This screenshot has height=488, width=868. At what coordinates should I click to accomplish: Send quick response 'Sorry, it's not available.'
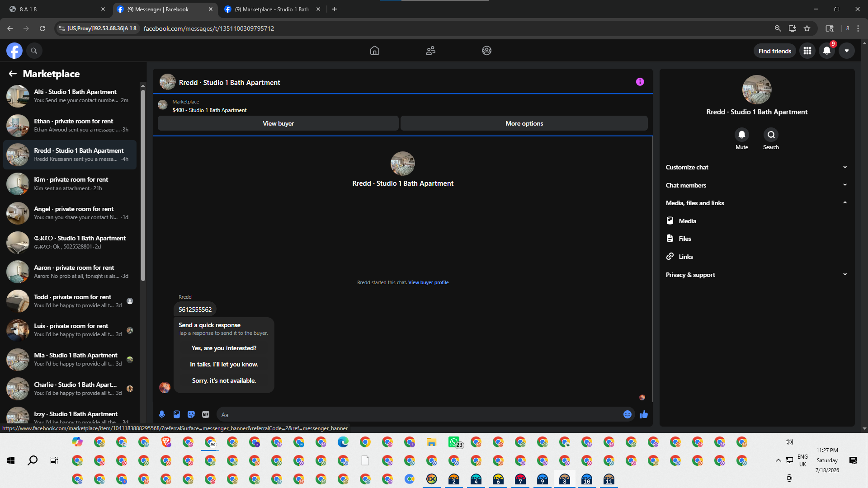click(x=224, y=380)
